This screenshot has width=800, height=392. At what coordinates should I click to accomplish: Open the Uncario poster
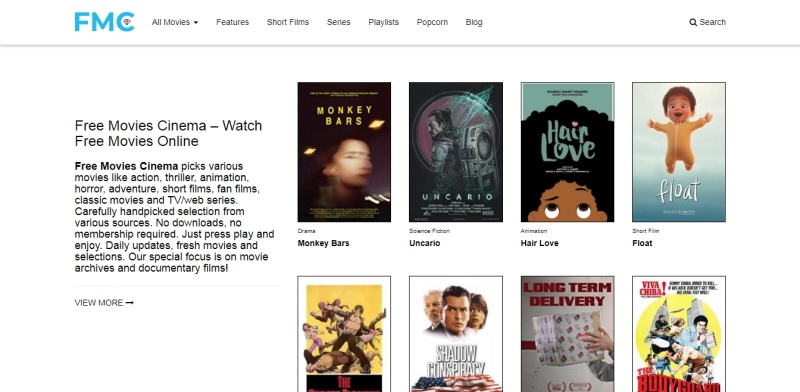(456, 152)
